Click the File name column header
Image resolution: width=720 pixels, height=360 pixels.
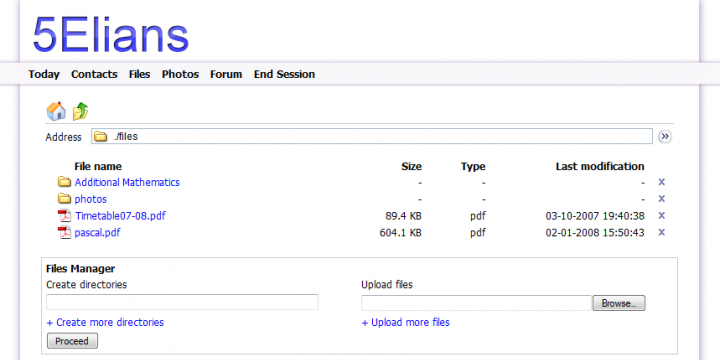[98, 166]
